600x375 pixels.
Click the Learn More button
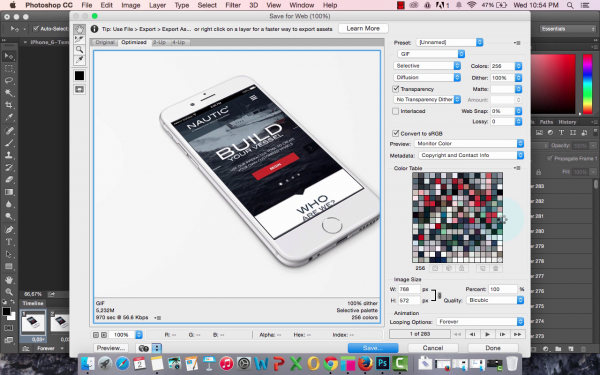(x=363, y=28)
